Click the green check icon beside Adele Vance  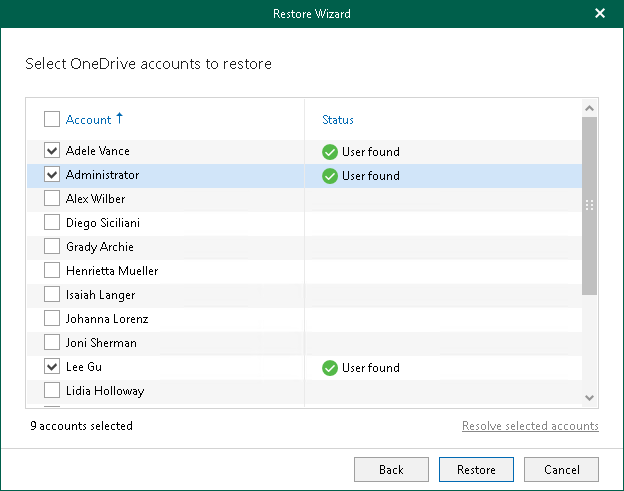coord(330,152)
